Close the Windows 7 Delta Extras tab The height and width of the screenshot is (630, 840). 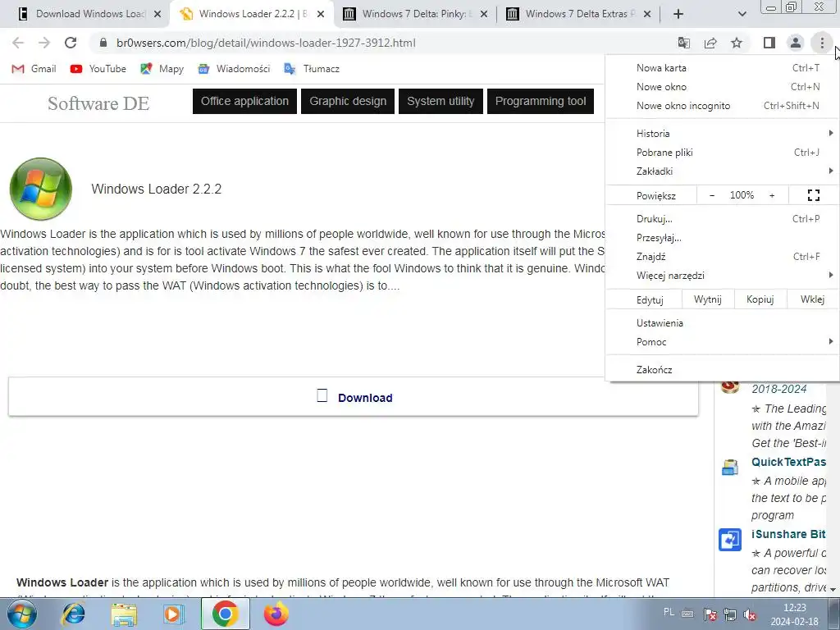[x=647, y=14]
